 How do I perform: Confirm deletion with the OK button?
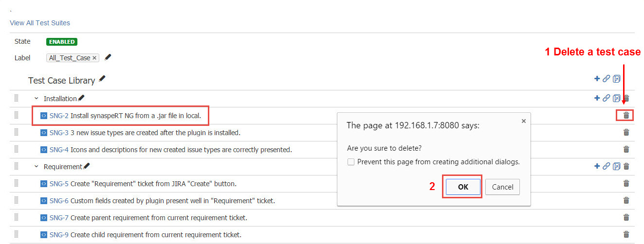click(x=463, y=187)
